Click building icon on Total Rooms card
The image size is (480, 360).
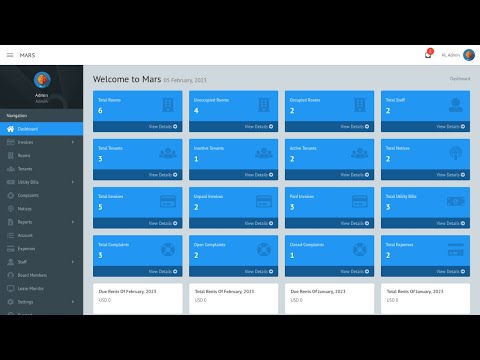[x=168, y=105]
